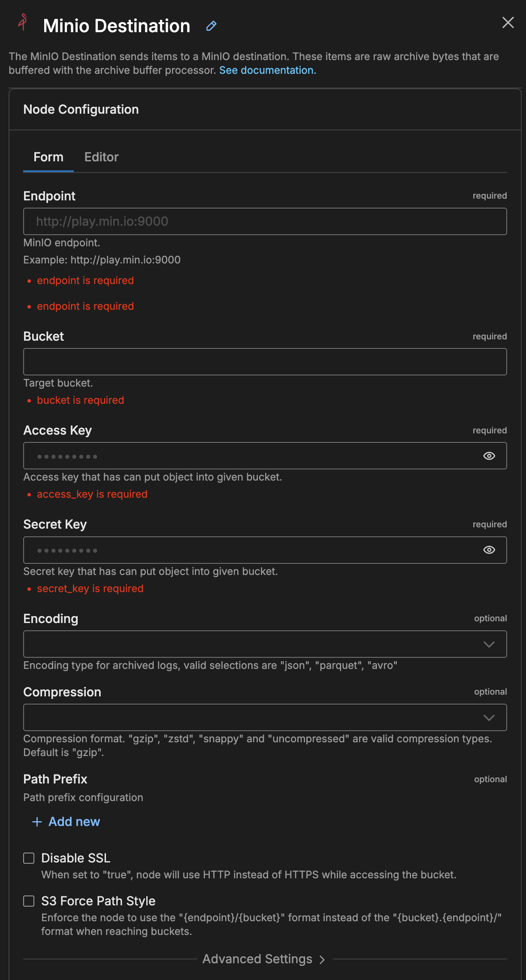
Task: Open the See documentation link
Action: pos(267,70)
